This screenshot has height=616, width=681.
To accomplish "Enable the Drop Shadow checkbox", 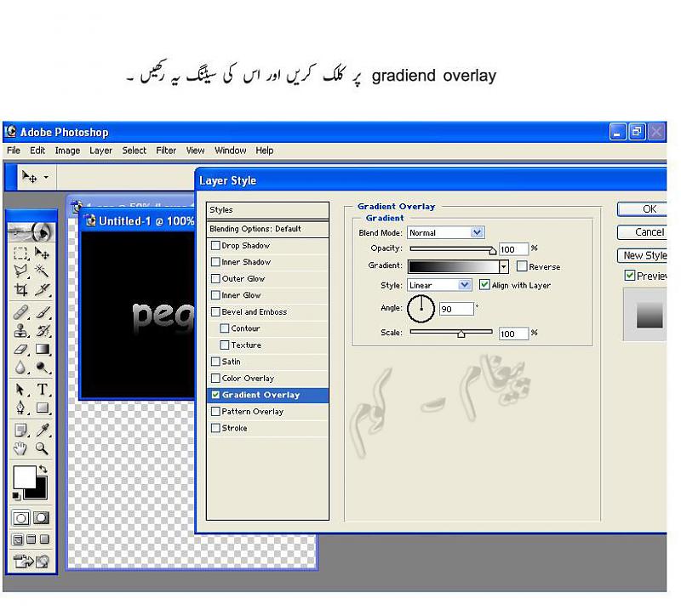I will [215, 246].
